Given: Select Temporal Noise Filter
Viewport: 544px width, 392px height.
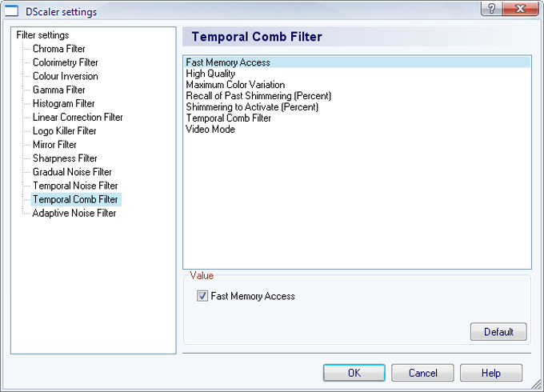Looking at the screenshot, I should (x=75, y=186).
